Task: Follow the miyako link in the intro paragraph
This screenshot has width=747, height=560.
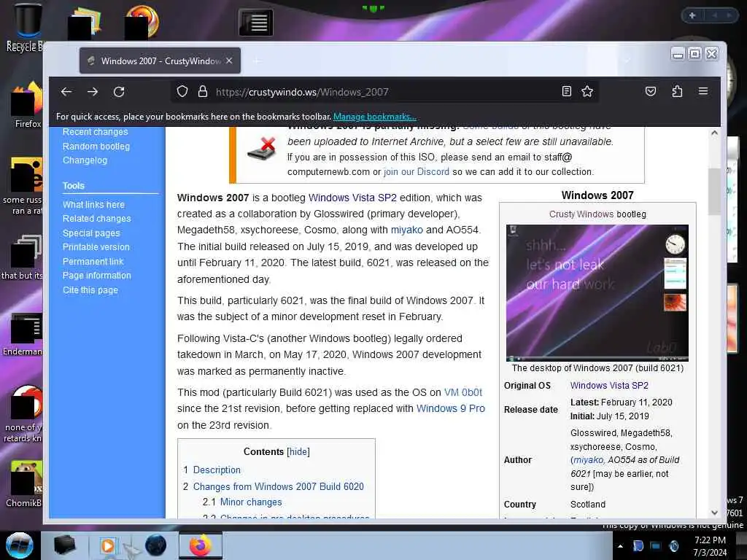Action: click(x=407, y=230)
